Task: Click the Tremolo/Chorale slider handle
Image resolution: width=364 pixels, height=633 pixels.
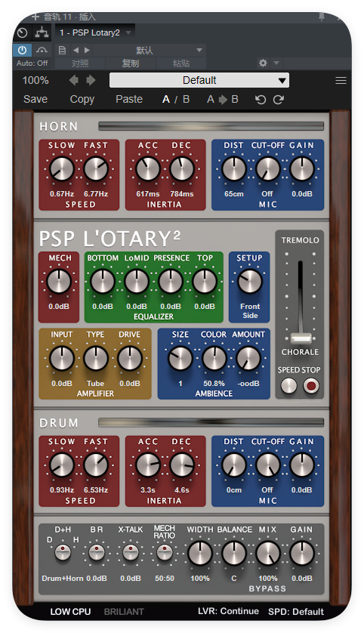Action: click(x=301, y=338)
